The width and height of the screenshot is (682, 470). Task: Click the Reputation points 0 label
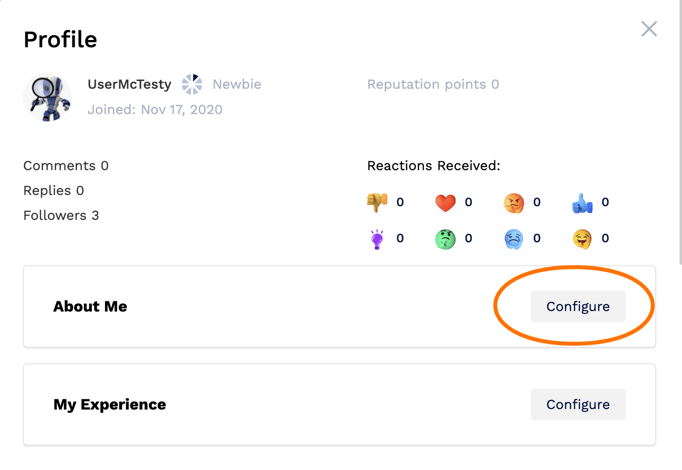tap(433, 84)
